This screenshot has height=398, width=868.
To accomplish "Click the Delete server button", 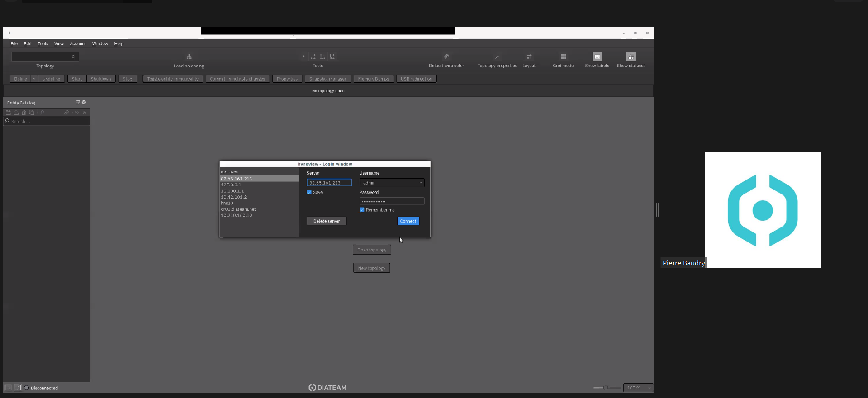I will [x=327, y=221].
